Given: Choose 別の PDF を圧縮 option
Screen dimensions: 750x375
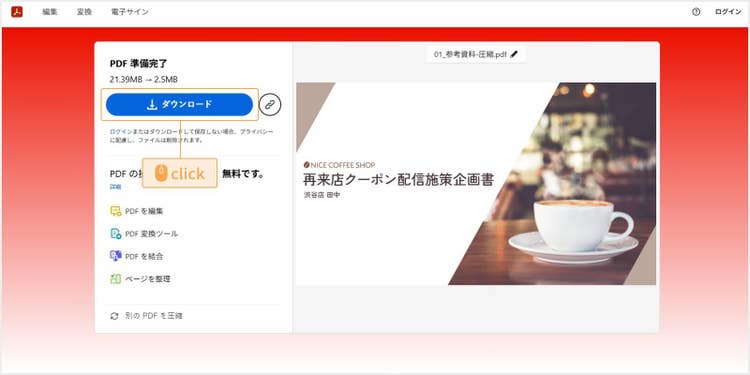Looking at the screenshot, I should 154,316.
